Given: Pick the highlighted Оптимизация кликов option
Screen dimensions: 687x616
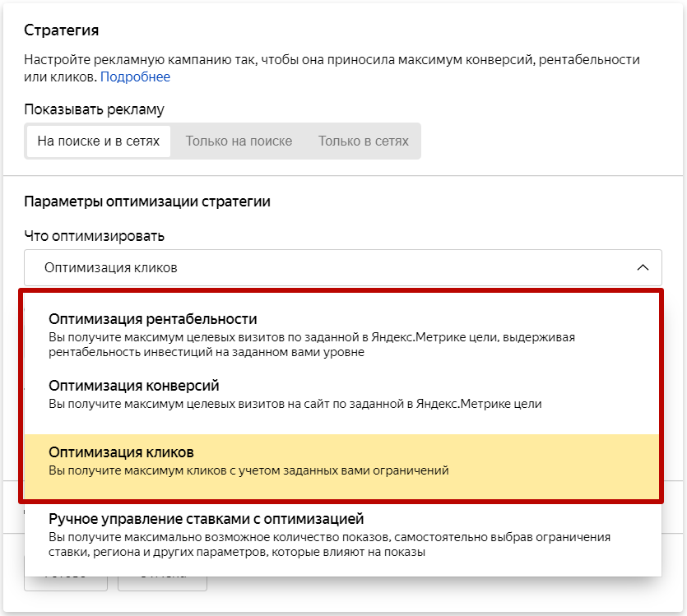Looking at the screenshot, I should click(x=122, y=453).
